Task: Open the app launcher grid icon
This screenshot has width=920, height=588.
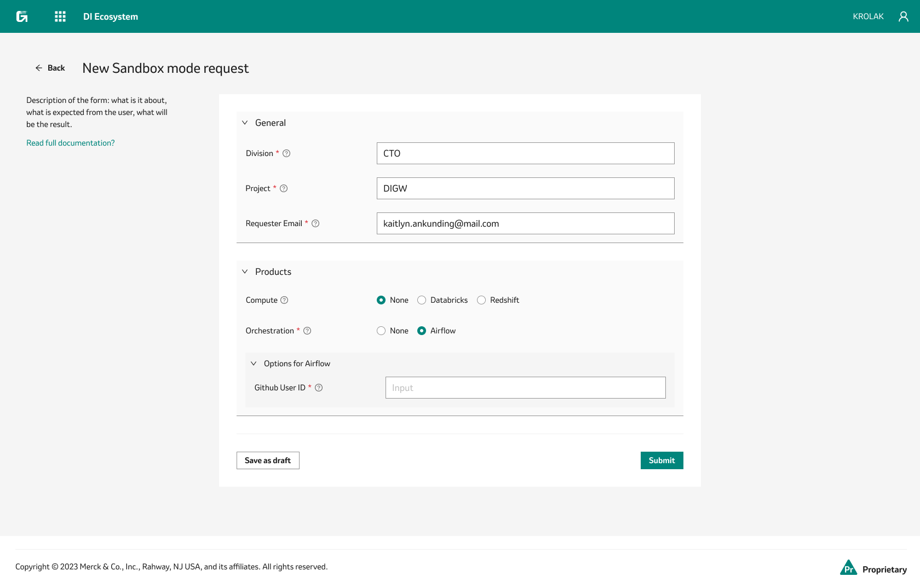Action: [60, 16]
